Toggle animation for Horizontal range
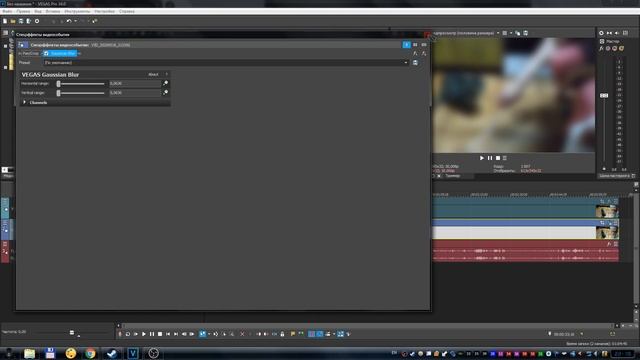 coord(165,83)
